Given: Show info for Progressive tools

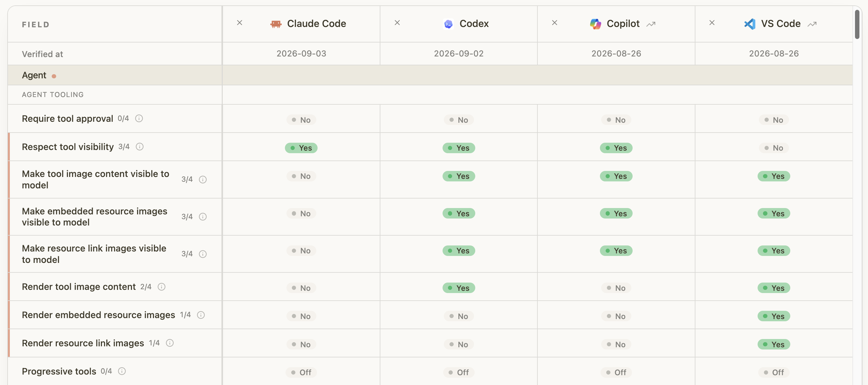Looking at the screenshot, I should click(122, 371).
